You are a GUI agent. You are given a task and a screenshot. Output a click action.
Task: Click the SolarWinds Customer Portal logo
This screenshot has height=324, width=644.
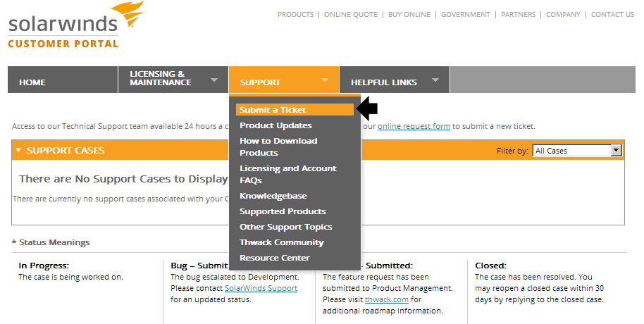[x=76, y=25]
